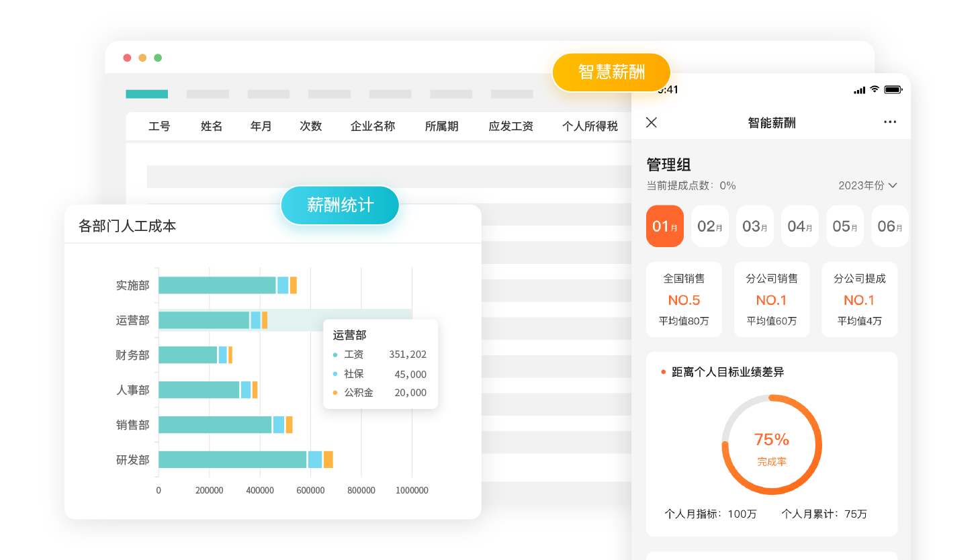The height and width of the screenshot is (560, 980).
Task: Select the active teal tab in desktop window
Action: (x=146, y=94)
